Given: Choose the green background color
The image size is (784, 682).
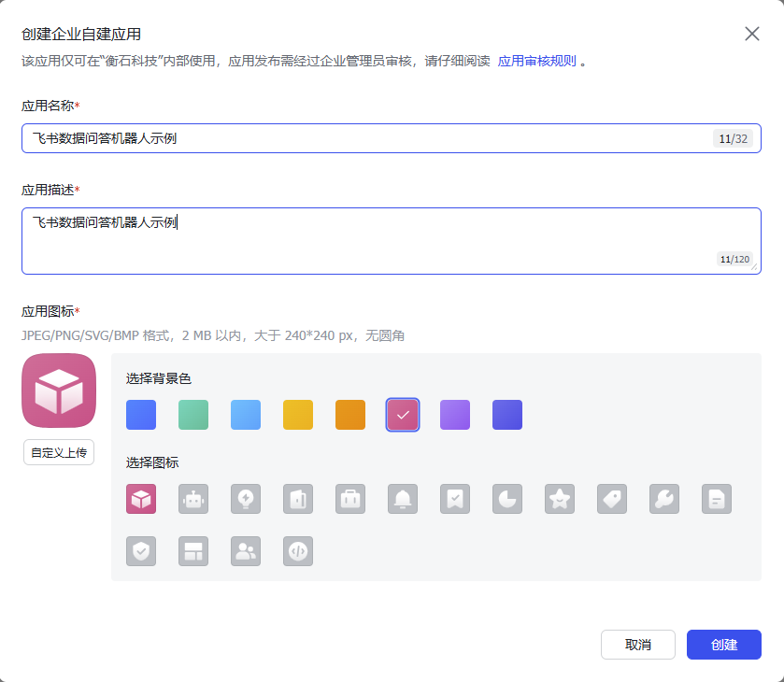Looking at the screenshot, I should coord(193,415).
